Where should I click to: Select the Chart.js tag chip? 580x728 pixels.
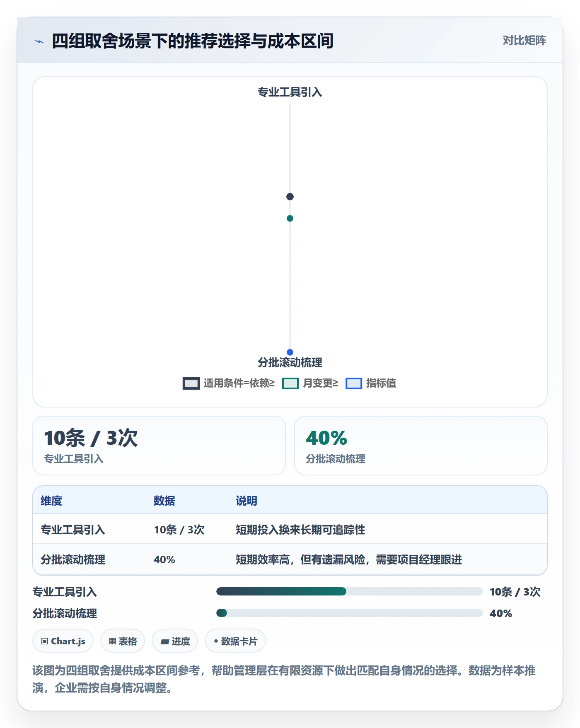coord(63,641)
